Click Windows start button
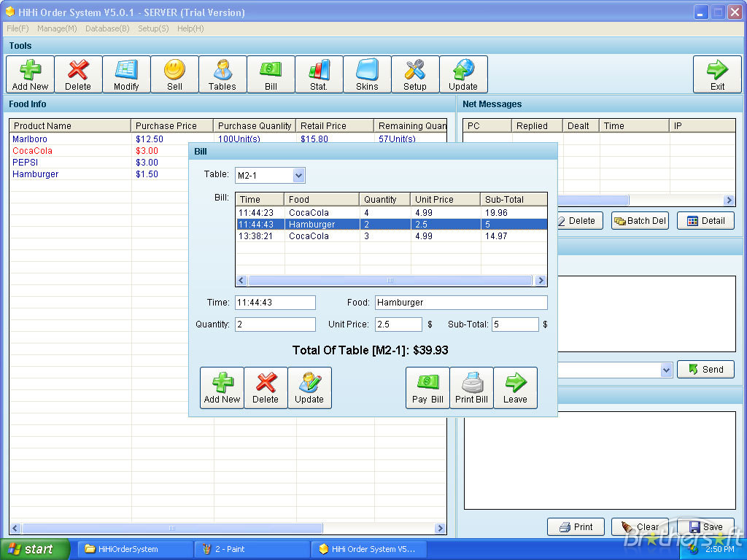 pyautogui.click(x=35, y=549)
